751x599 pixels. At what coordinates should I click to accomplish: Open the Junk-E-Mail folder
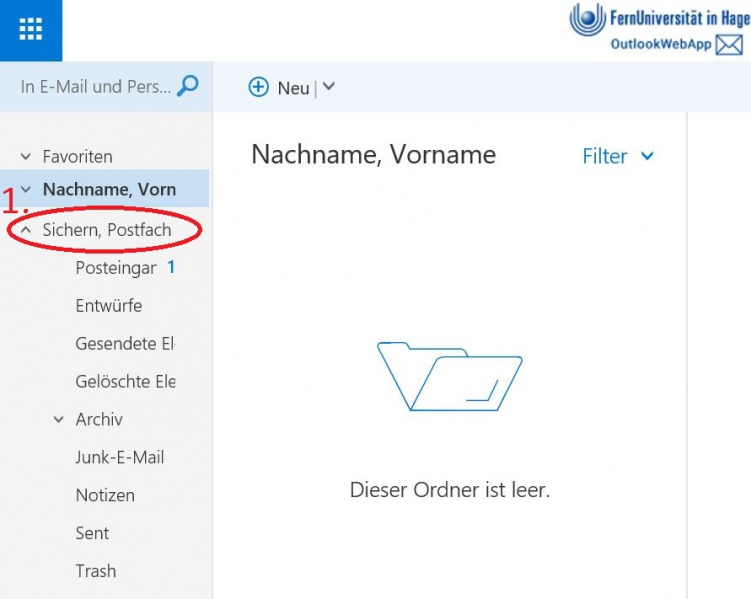120,457
